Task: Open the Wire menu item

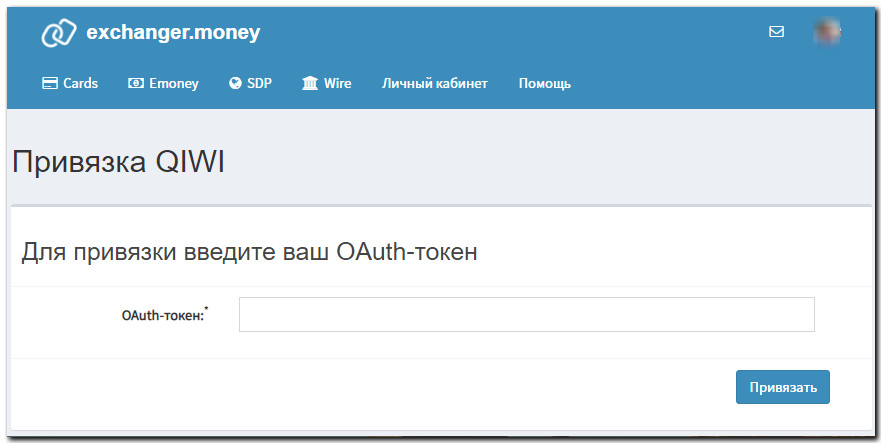Action: (x=326, y=83)
